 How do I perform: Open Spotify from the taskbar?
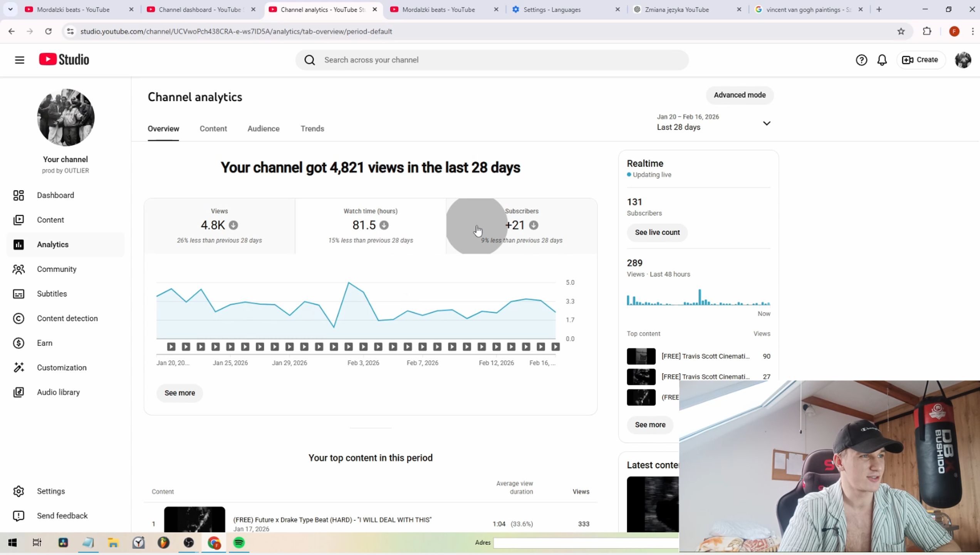click(x=239, y=543)
